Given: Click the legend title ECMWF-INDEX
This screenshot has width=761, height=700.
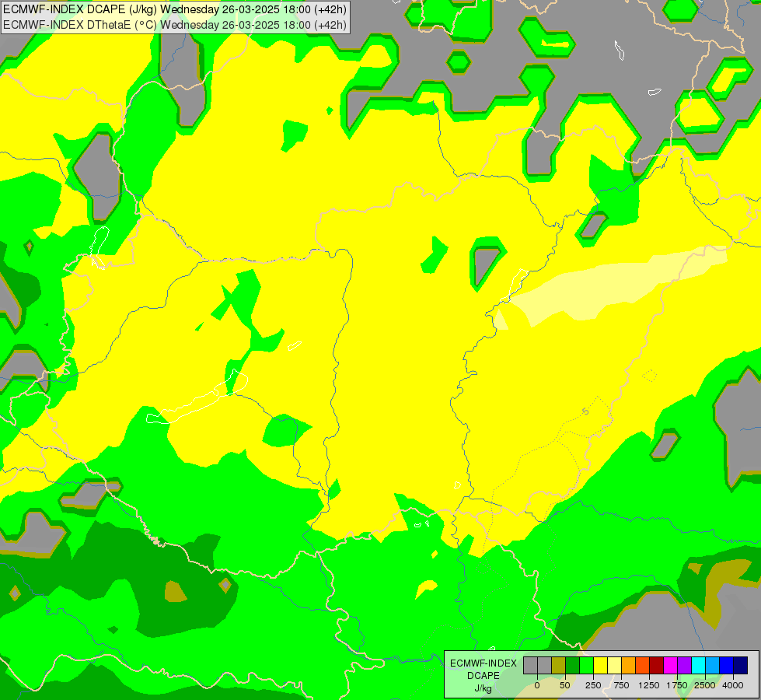Looking at the screenshot, I should pyautogui.click(x=483, y=663).
